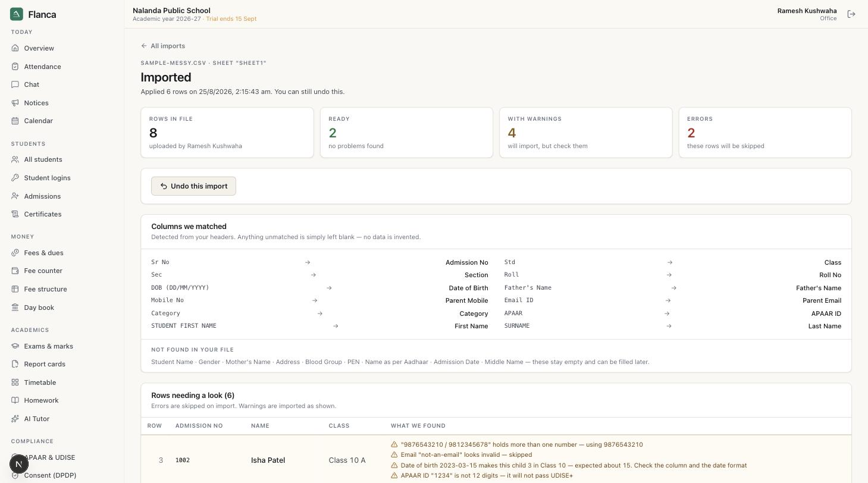This screenshot has width=868, height=483.
Task: Click the Isha Patel row name
Action: [x=268, y=460]
